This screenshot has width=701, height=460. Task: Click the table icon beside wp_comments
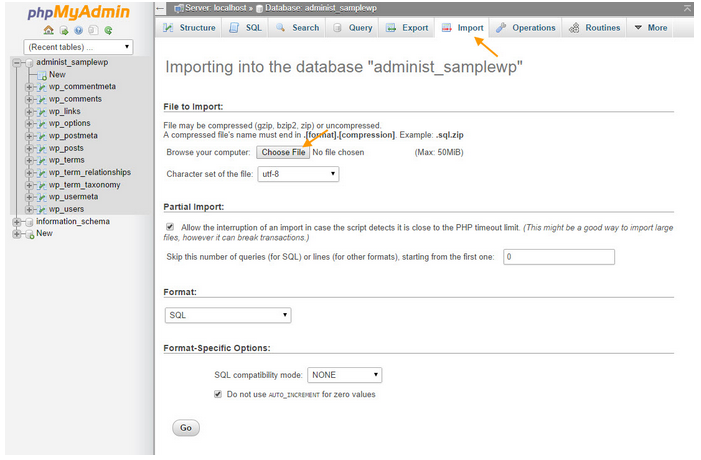[42, 99]
